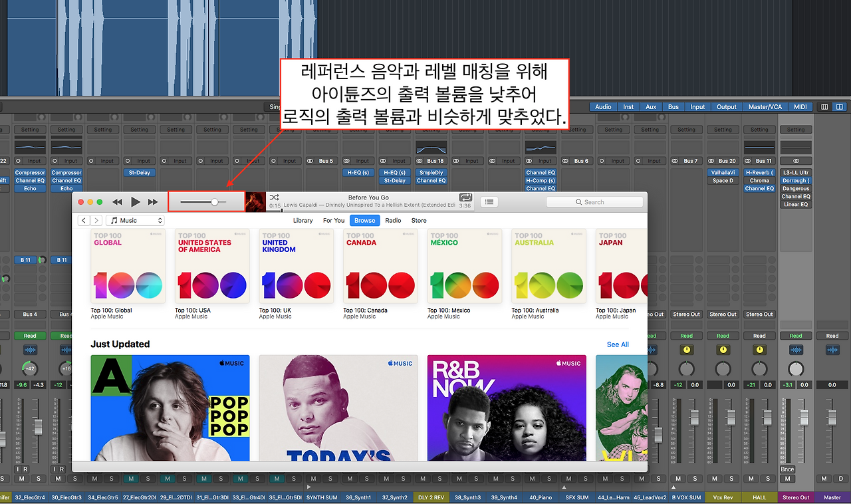Open the ValhallaVi plugin slot
The width and height of the screenshot is (851, 504).
coord(723,173)
